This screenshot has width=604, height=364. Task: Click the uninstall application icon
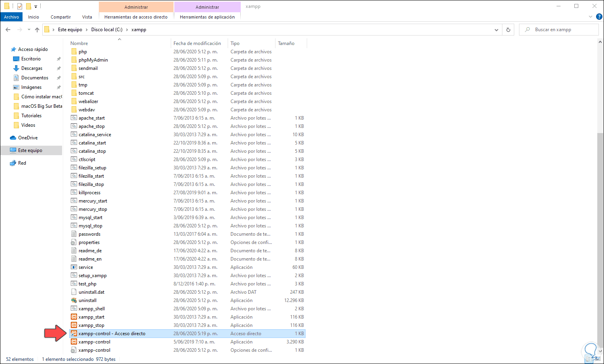click(x=74, y=300)
